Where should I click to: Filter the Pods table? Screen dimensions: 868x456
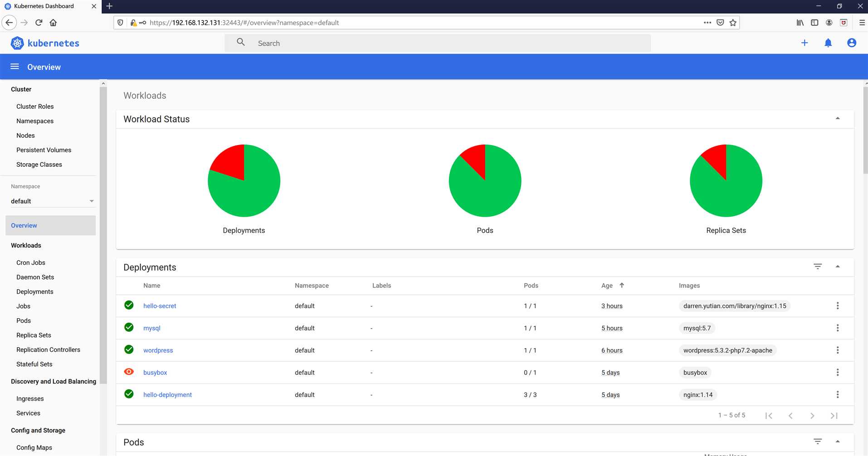coord(818,441)
